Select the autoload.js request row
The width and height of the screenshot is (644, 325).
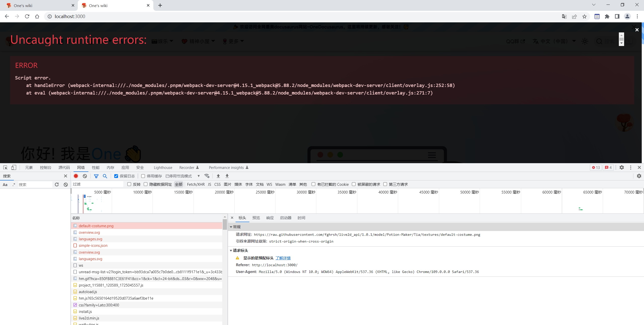tap(147, 292)
